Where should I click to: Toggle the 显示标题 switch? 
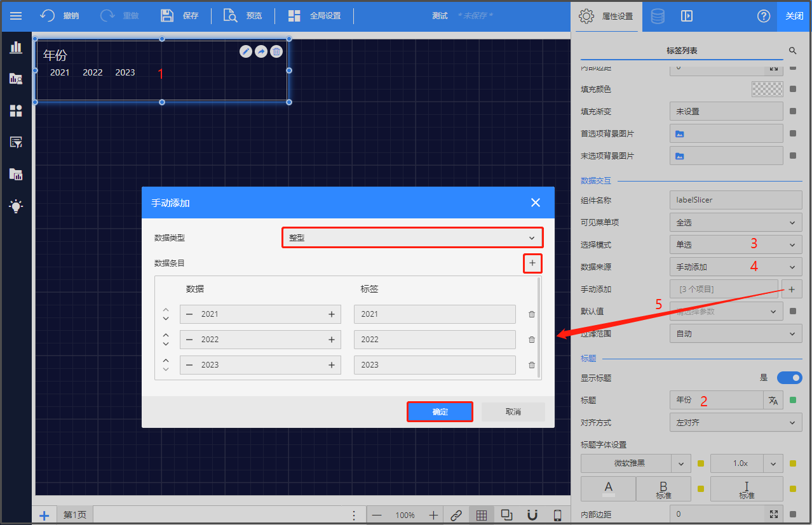click(789, 378)
